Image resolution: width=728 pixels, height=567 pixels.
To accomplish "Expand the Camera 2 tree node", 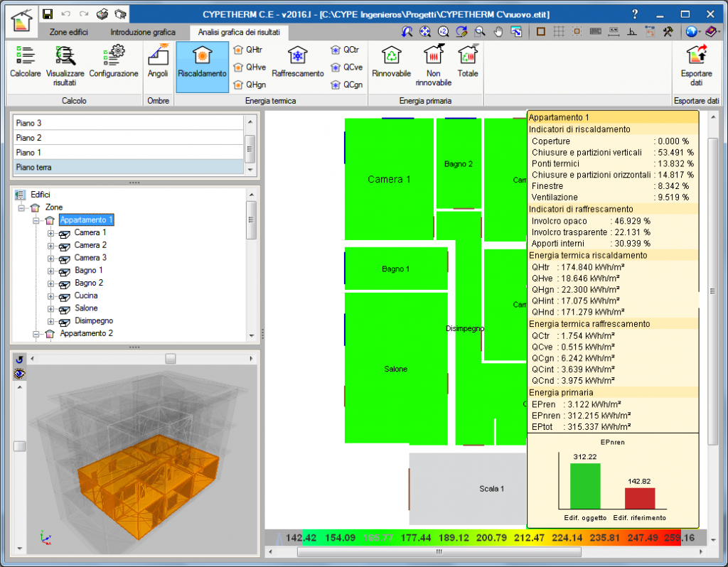I will 50,246.
